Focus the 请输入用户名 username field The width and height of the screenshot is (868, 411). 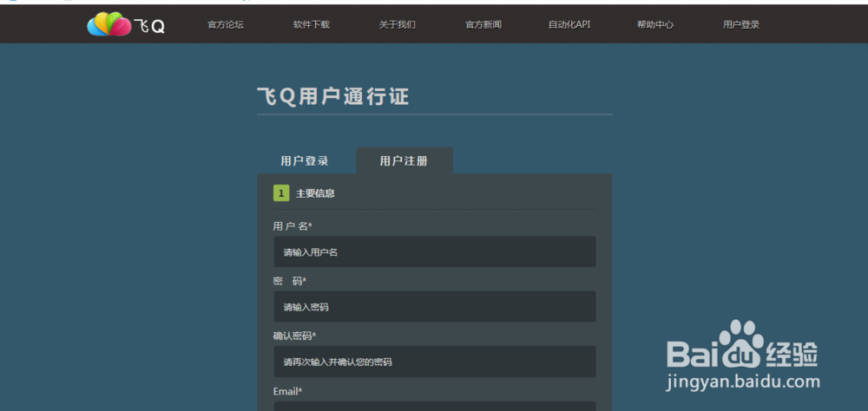point(435,252)
